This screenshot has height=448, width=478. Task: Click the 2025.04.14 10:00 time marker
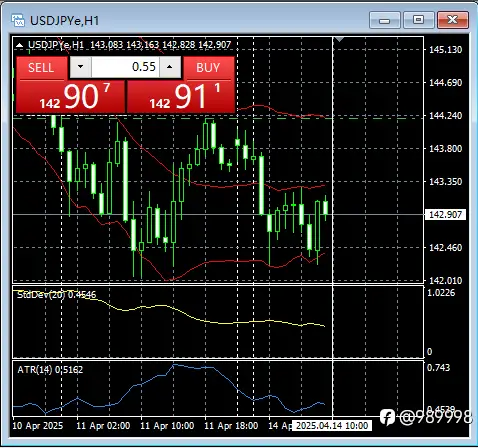pyautogui.click(x=332, y=426)
